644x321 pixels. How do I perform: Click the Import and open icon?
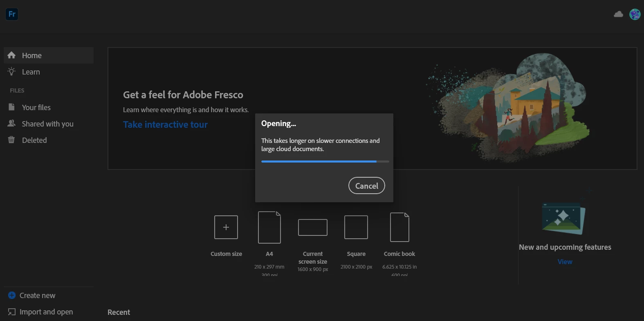12,312
